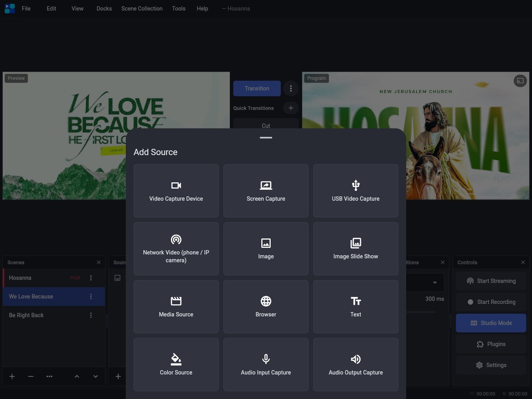This screenshot has height=399, width=532.
Task: Add a Text source
Action: (356, 307)
